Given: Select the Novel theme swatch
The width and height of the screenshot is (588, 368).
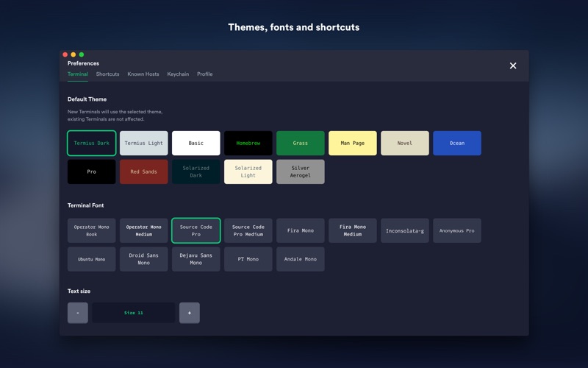Looking at the screenshot, I should [x=405, y=143].
